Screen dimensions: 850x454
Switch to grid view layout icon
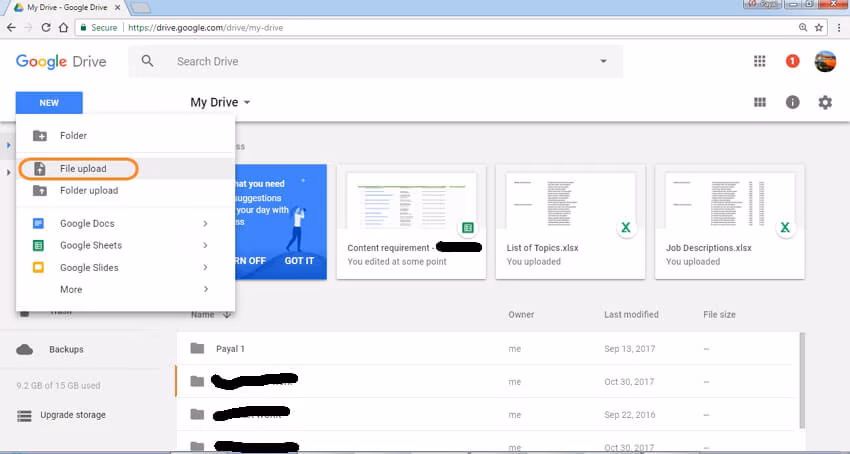click(759, 102)
